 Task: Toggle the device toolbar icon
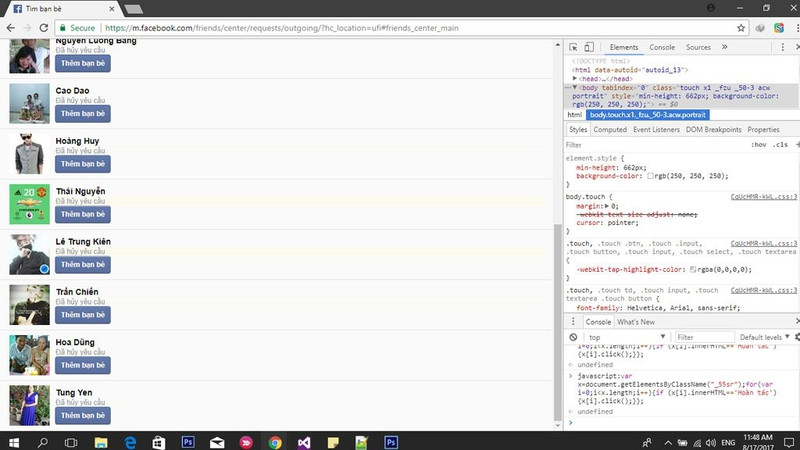point(588,47)
